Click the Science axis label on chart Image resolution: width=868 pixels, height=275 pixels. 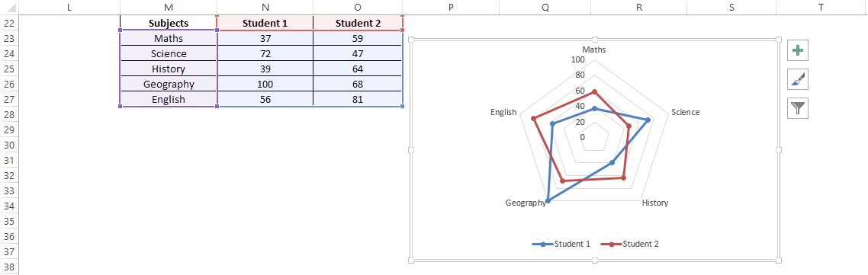[685, 112]
